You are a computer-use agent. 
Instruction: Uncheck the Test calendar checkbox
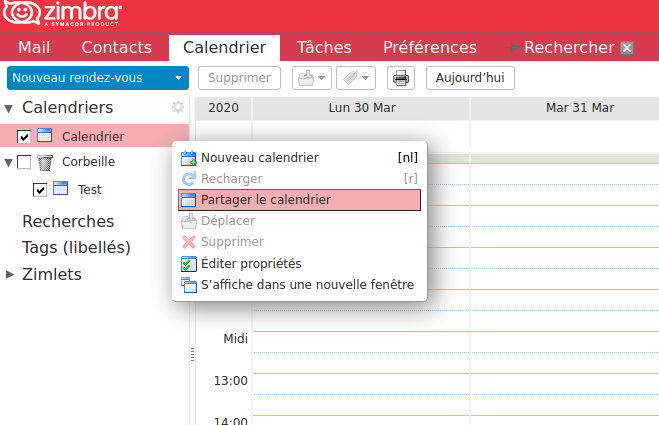click(x=40, y=190)
